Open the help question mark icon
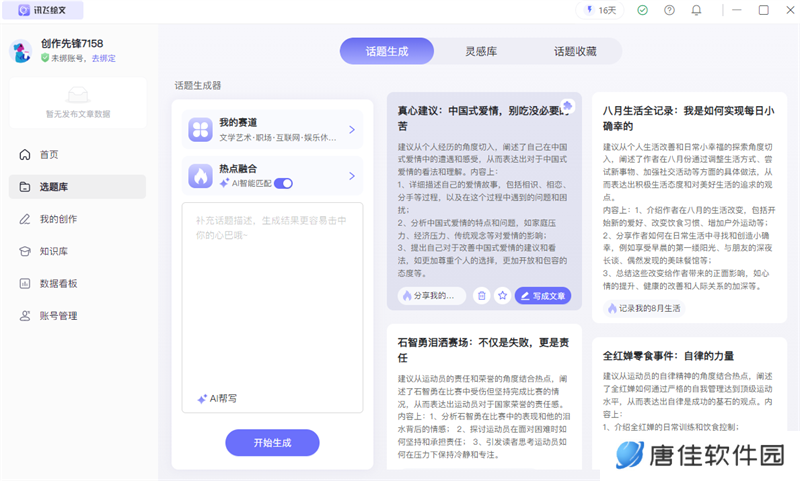This screenshot has height=481, width=800. pos(669,10)
